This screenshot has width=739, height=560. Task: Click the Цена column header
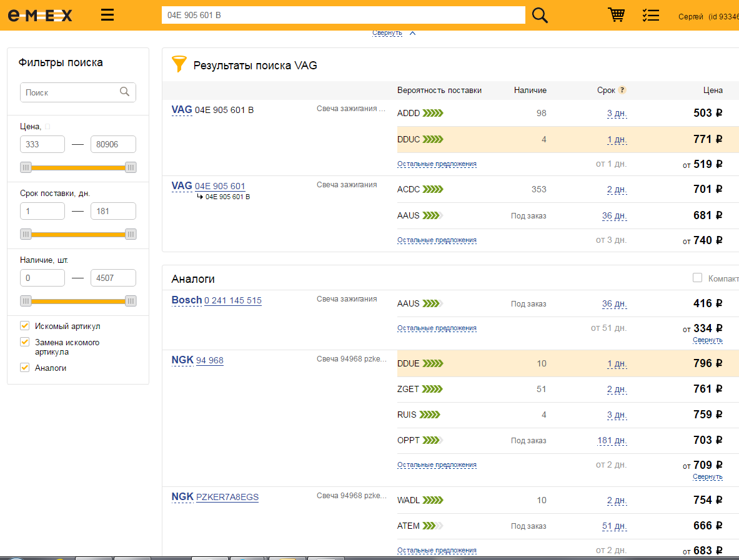713,90
